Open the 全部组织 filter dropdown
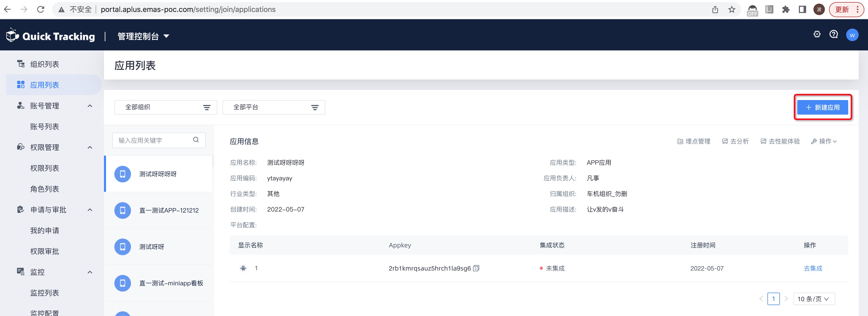Image resolution: width=868 pixels, height=316 pixels. (166, 107)
